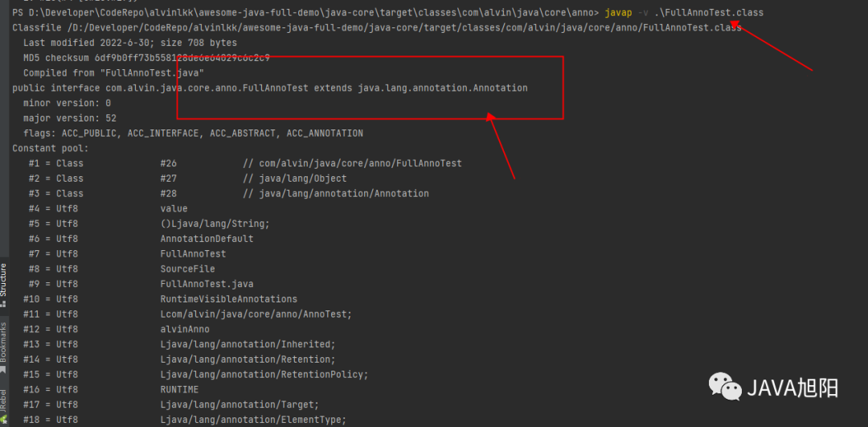This screenshot has width=868, height=427.
Task: Open the JRebel tool window tab
Action: [4, 408]
